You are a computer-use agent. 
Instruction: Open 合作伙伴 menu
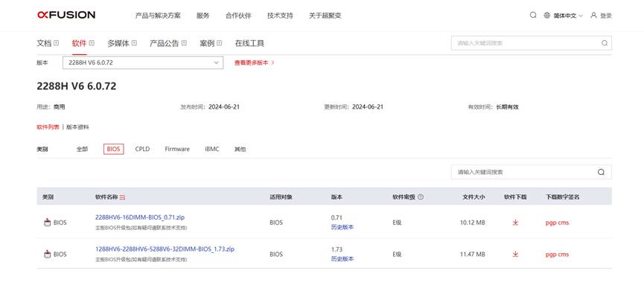click(238, 16)
